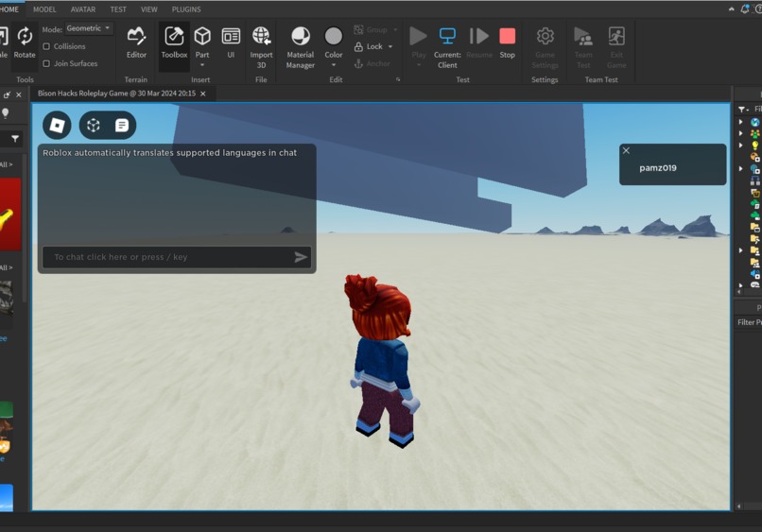Click the Lock tool
Viewport: 762px width, 532px height.
369,46
